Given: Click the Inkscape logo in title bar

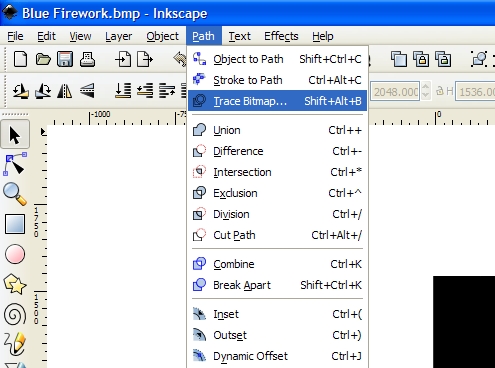Looking at the screenshot, I should pyautogui.click(x=9, y=13).
